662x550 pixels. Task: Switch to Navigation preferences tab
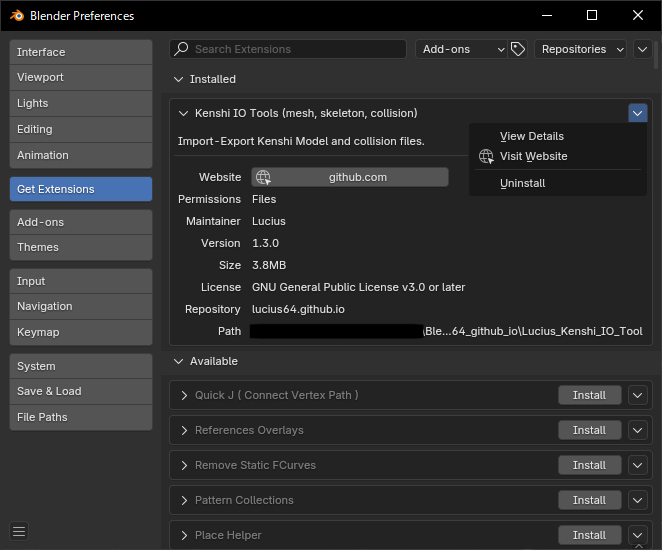[x=81, y=306]
